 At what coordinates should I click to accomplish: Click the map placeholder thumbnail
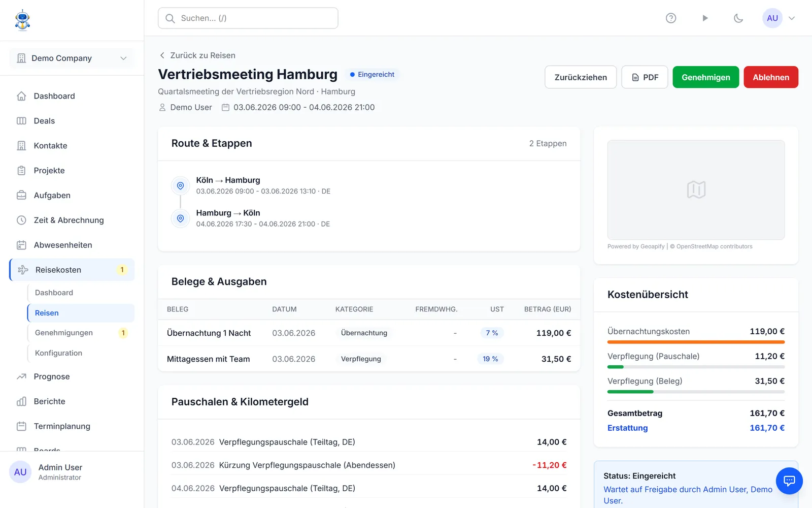click(x=696, y=189)
